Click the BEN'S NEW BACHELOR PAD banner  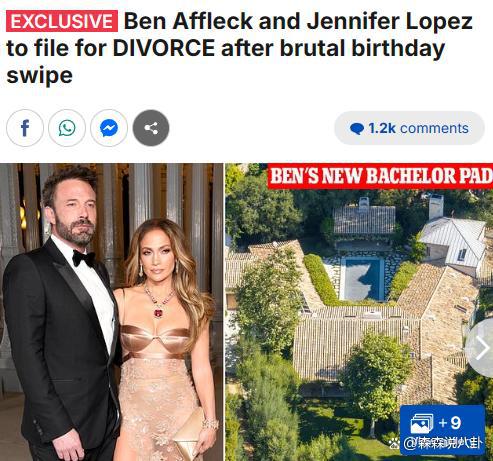click(x=380, y=176)
